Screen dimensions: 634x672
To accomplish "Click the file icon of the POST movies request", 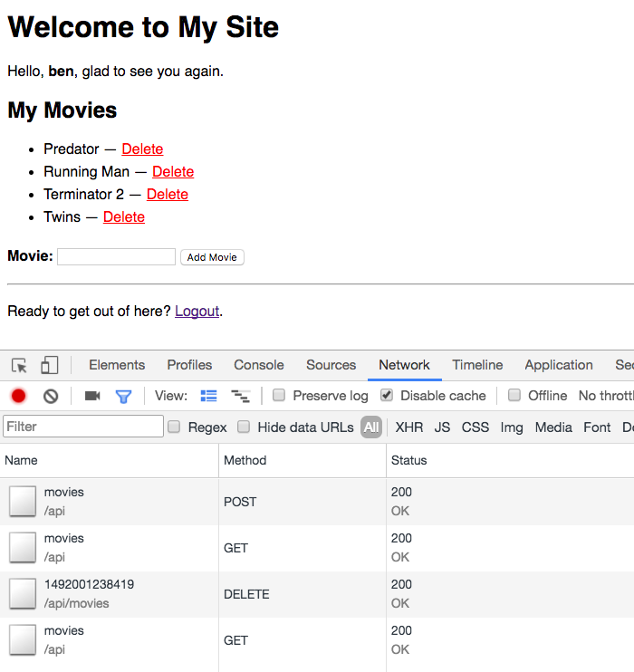I will [23, 501].
